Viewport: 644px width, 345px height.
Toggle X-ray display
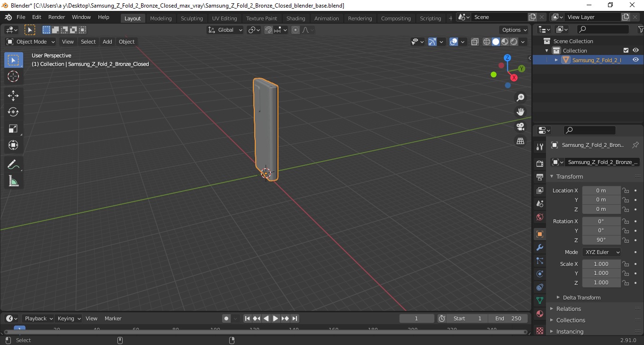point(475,42)
